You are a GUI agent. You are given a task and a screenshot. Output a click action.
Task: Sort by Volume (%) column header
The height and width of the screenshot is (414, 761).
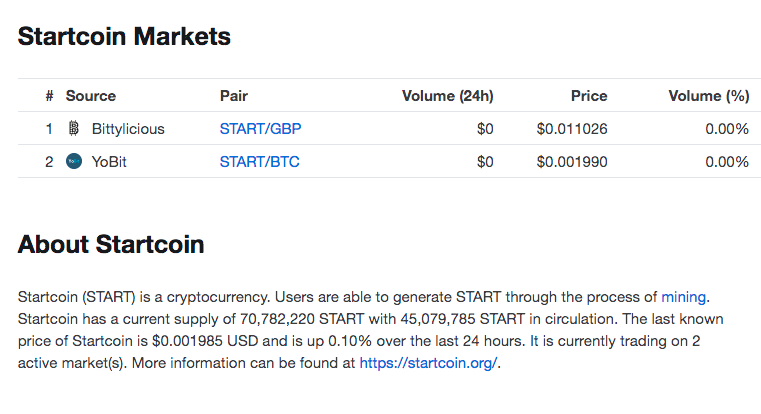(709, 96)
